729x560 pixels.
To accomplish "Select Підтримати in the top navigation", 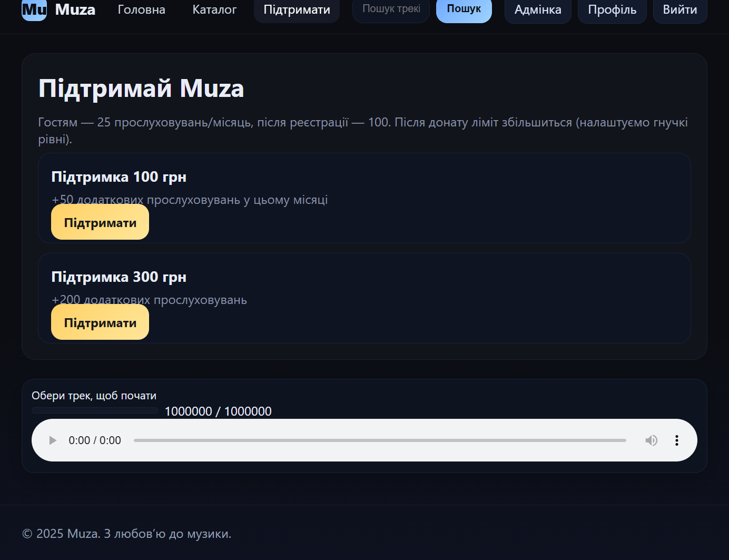I will point(297,9).
